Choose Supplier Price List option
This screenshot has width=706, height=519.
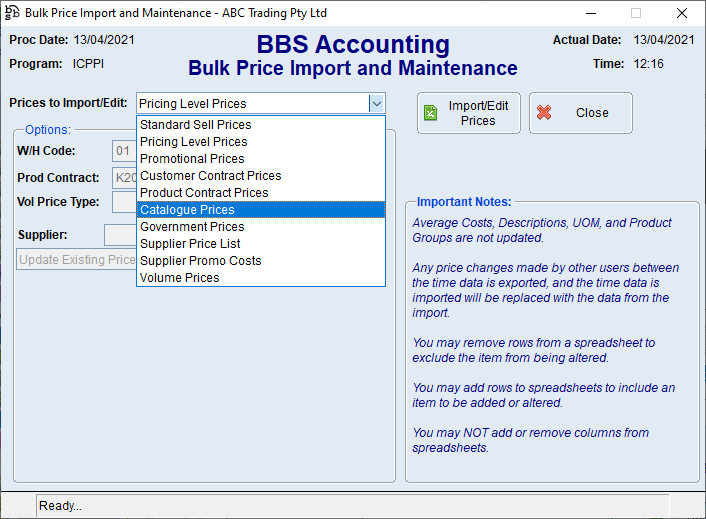(190, 244)
